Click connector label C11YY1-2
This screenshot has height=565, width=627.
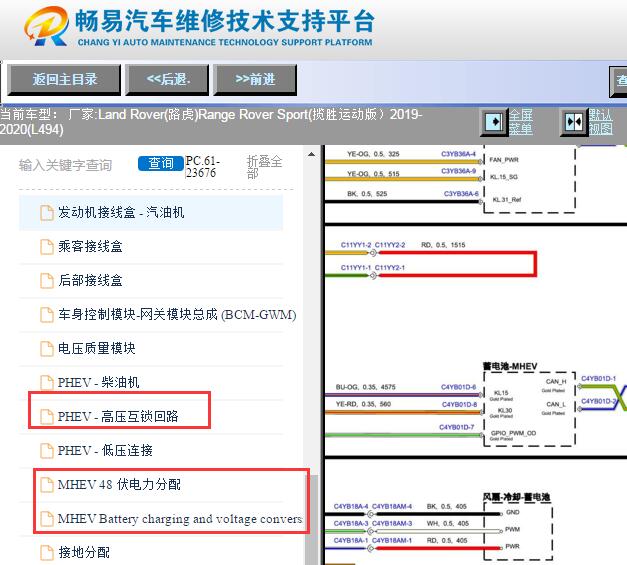pyautogui.click(x=356, y=245)
